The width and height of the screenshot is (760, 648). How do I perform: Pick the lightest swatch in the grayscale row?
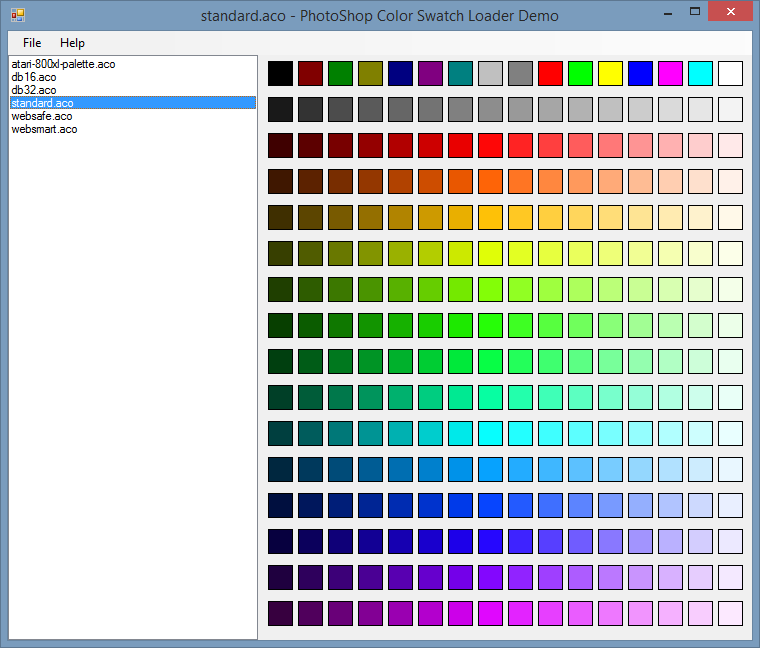click(x=730, y=109)
